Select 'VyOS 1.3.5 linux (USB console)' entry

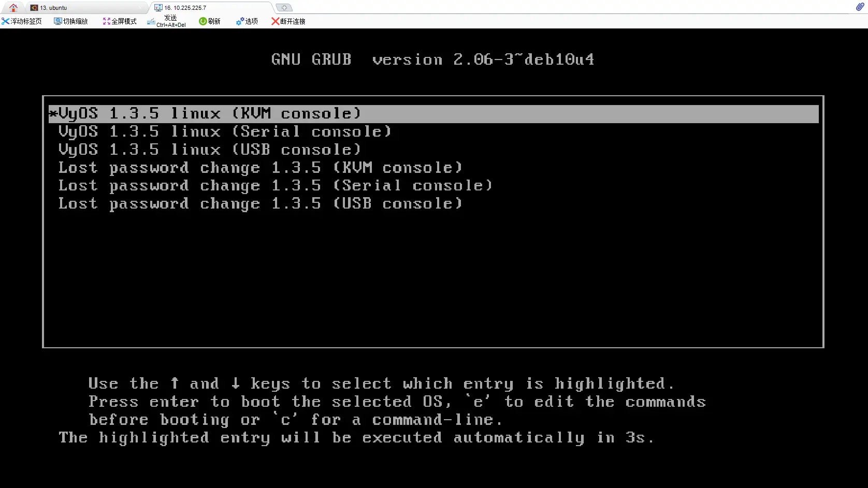point(209,150)
